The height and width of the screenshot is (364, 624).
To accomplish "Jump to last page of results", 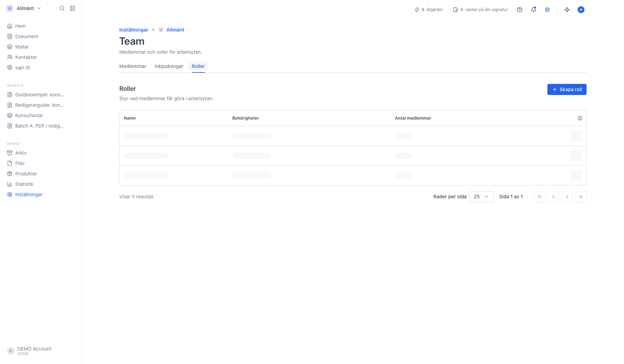I will coord(581,197).
